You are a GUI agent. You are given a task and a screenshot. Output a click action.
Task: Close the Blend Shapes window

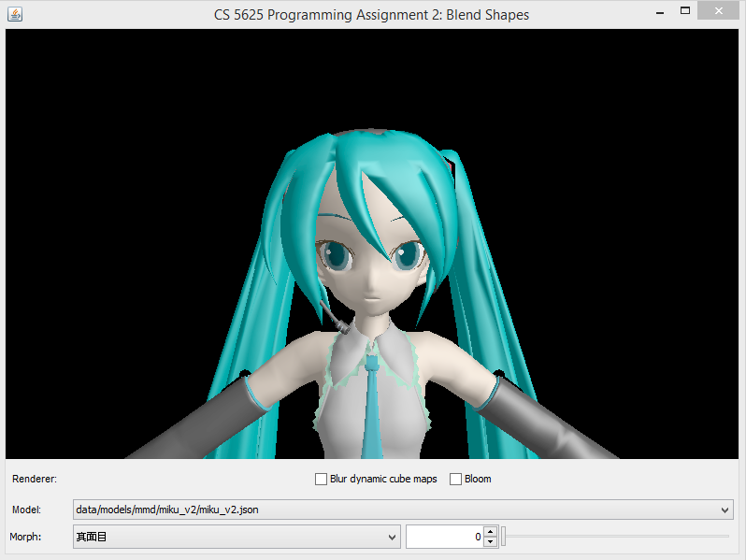tap(720, 11)
